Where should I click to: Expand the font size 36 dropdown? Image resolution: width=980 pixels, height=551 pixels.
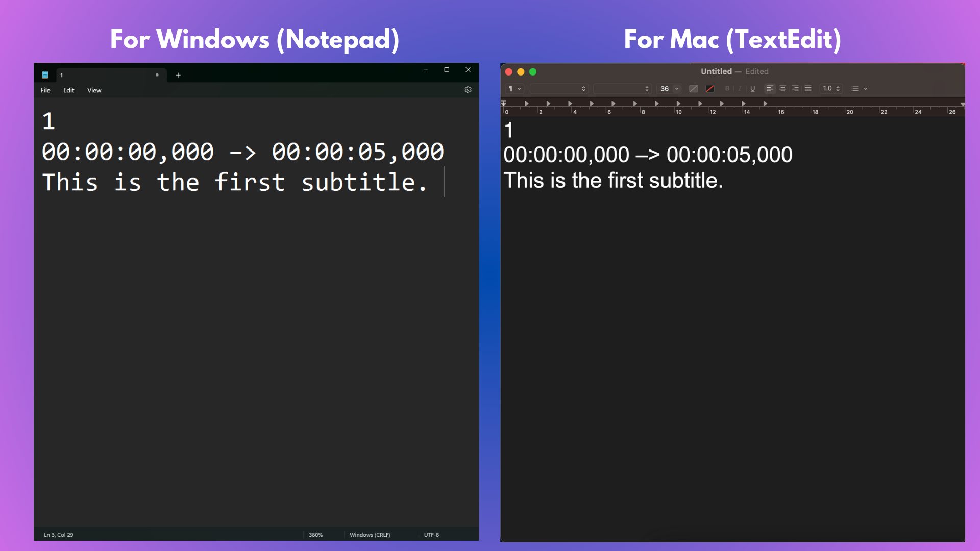click(x=677, y=89)
